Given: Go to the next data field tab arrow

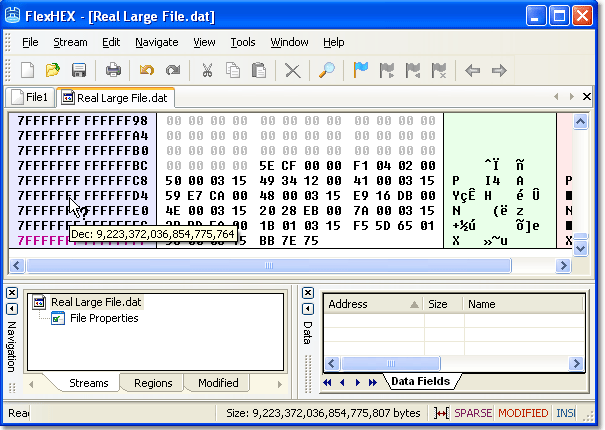Looking at the screenshot, I should [358, 383].
